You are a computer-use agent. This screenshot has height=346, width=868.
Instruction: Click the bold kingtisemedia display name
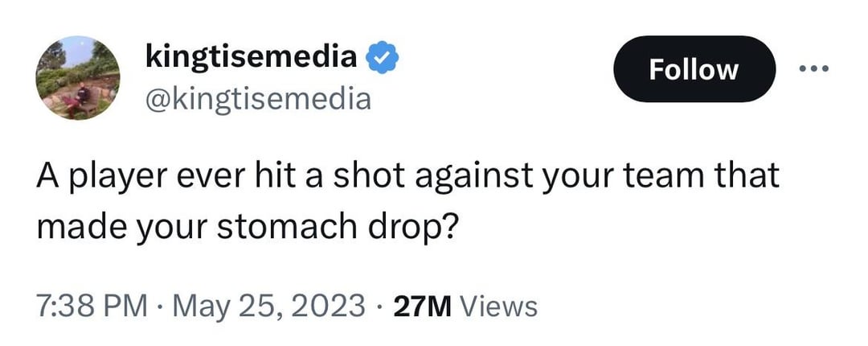click(252, 57)
